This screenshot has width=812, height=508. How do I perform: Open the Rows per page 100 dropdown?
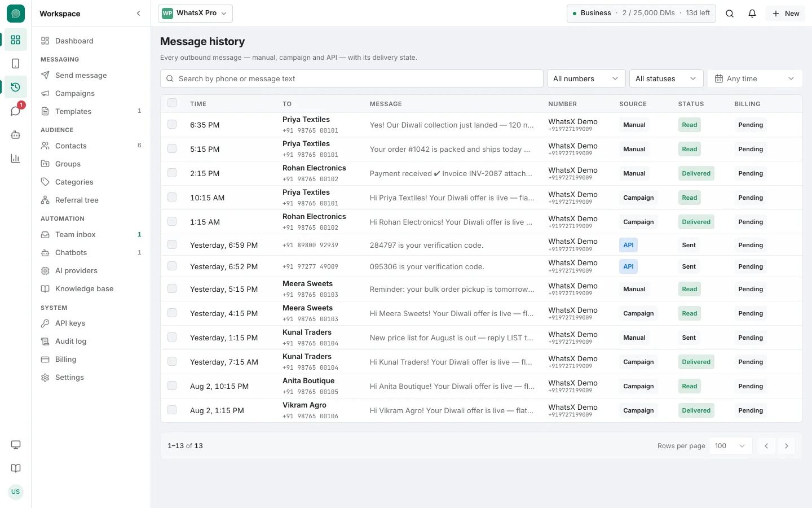(x=730, y=446)
